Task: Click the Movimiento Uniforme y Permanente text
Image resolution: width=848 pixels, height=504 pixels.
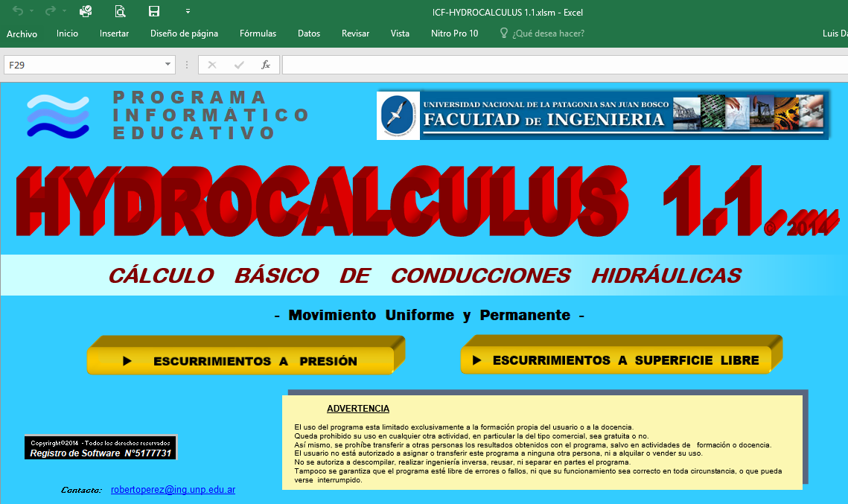Action: [x=430, y=315]
